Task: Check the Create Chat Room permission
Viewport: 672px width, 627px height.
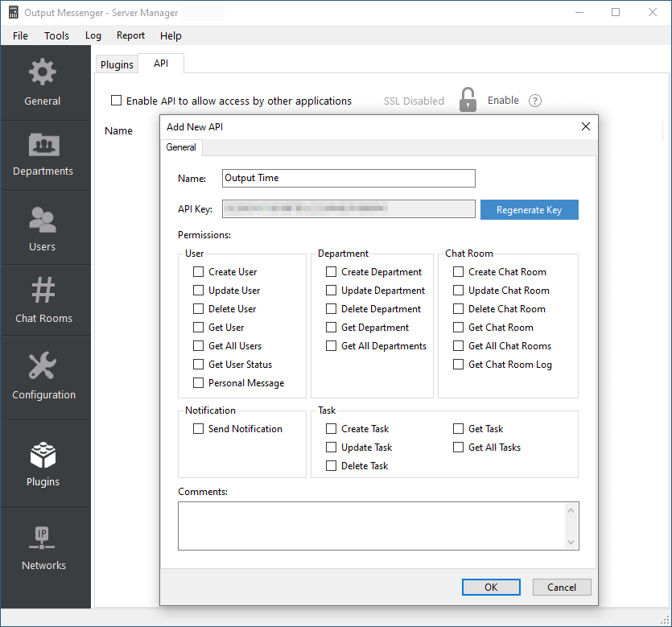Action: coord(458,272)
